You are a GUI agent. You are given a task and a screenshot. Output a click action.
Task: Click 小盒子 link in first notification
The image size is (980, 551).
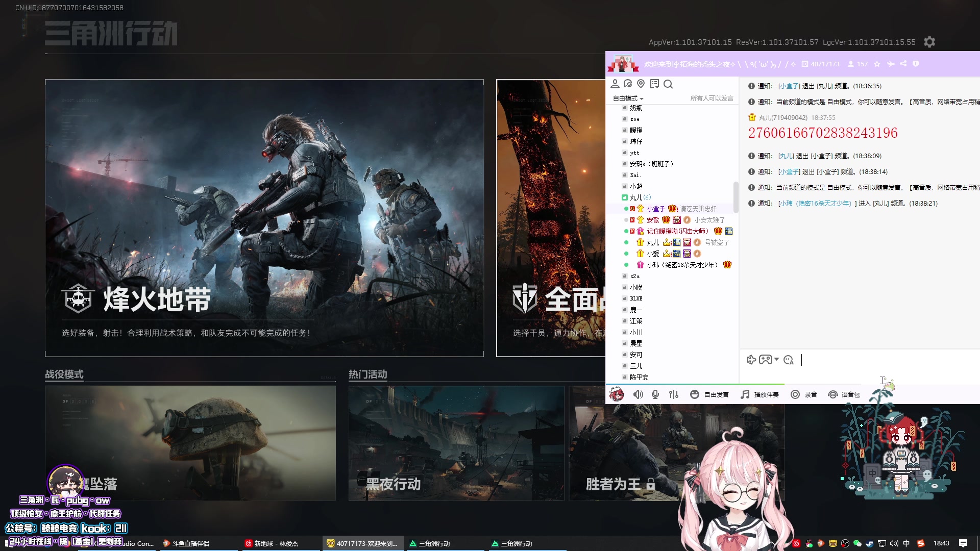point(789,86)
